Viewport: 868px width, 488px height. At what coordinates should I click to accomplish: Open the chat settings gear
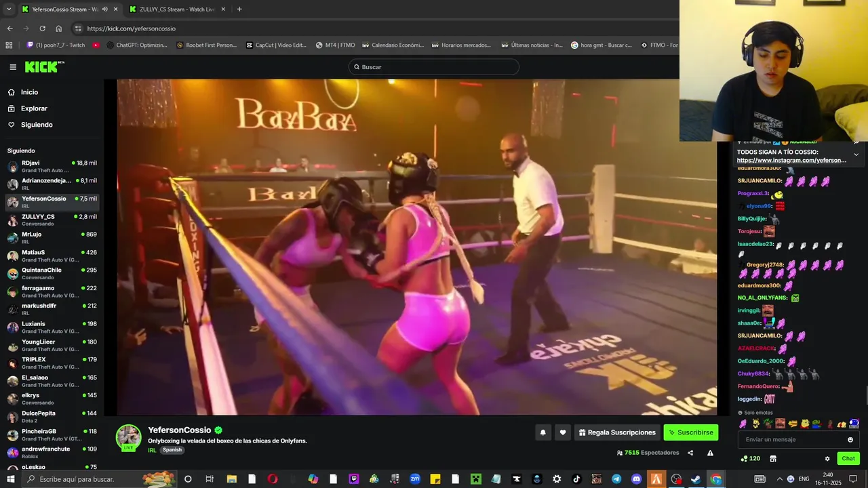827,459
